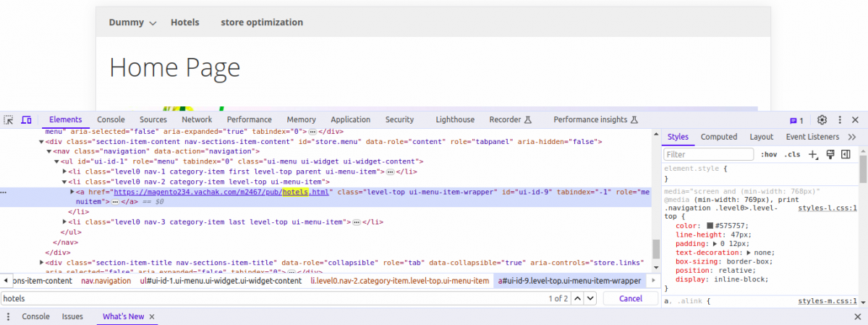Image resolution: width=868 pixels, height=325 pixels.
Task: Expand the selected anchor ui-id-9 node
Action: 72,192
